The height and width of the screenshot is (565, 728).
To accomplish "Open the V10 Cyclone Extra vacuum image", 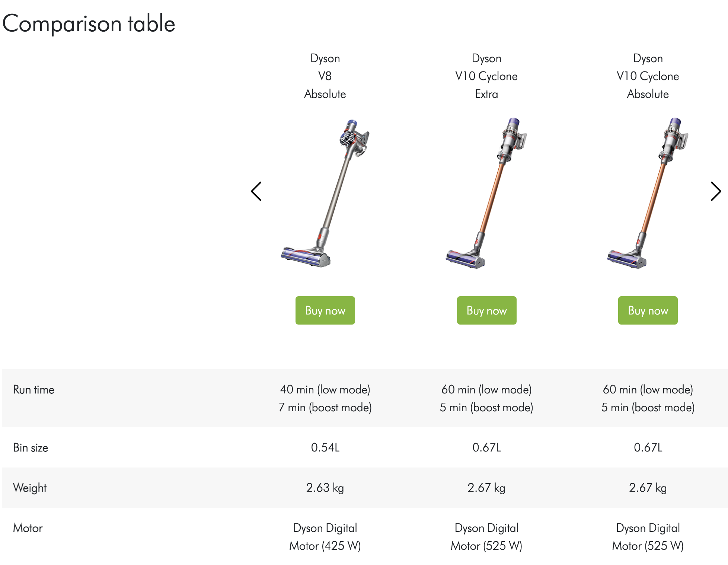I will point(486,193).
